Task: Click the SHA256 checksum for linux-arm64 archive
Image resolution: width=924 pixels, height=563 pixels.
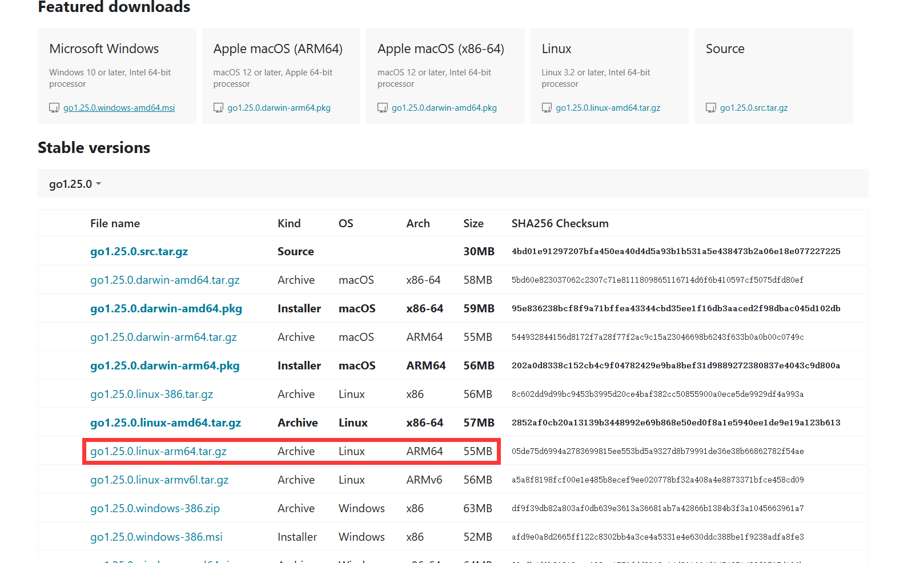Action: pos(657,451)
